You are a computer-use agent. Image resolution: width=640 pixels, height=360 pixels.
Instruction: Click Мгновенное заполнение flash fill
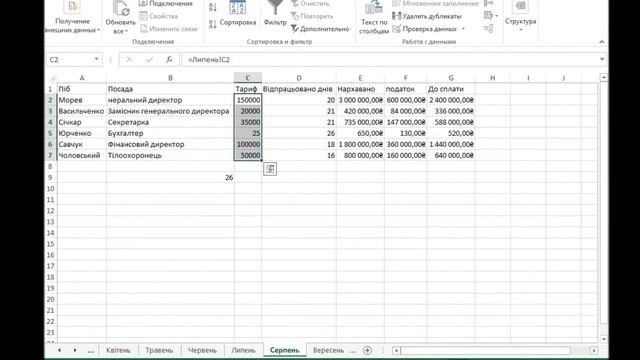[x=435, y=4]
